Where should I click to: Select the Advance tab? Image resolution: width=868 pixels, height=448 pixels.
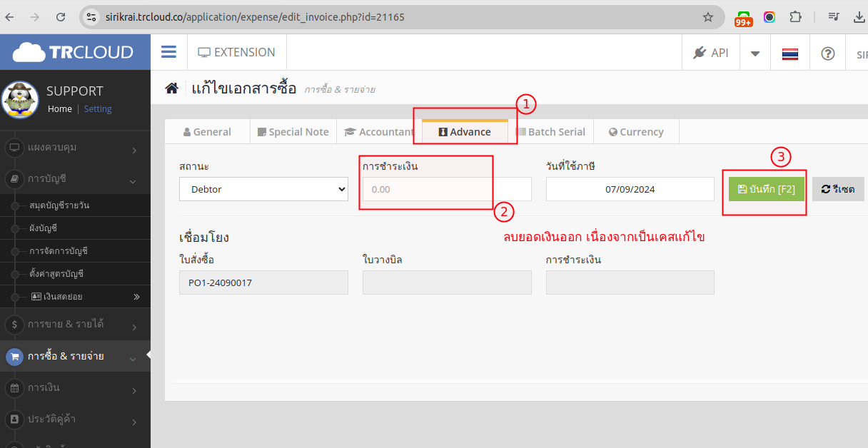click(465, 132)
